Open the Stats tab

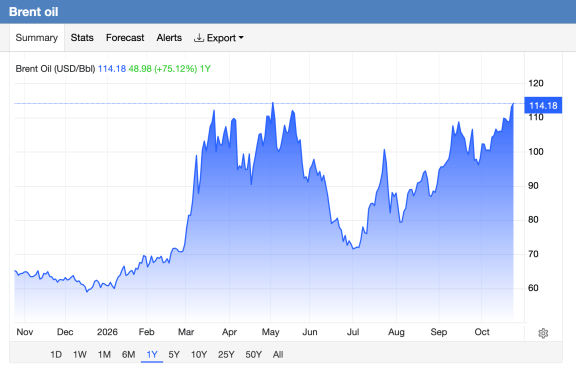pos(82,38)
